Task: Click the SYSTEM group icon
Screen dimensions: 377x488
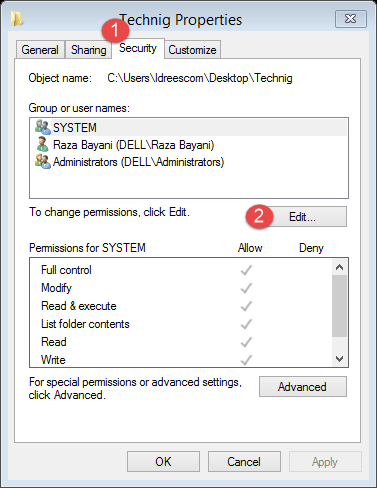Action: click(43, 127)
